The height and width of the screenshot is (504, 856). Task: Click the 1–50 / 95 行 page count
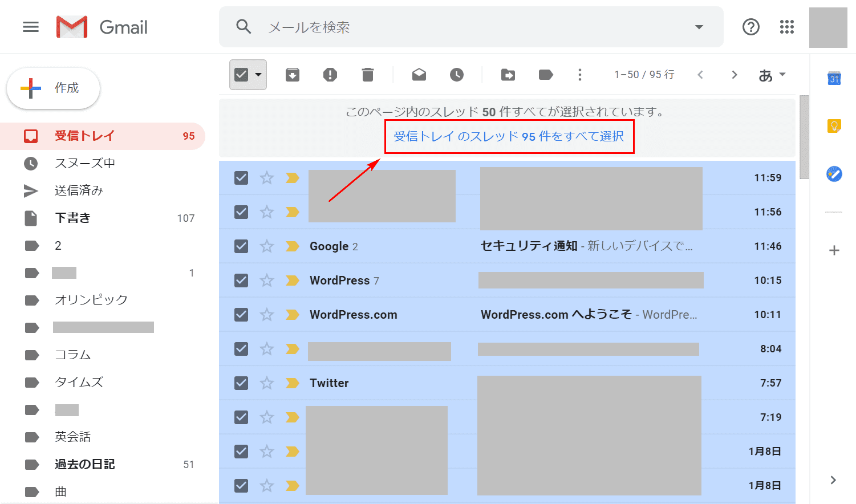644,75
